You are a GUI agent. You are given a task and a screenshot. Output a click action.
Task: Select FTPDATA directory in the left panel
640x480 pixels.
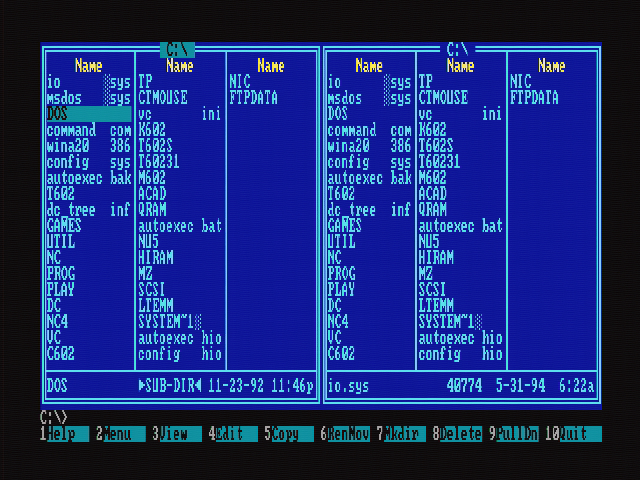(x=254, y=98)
